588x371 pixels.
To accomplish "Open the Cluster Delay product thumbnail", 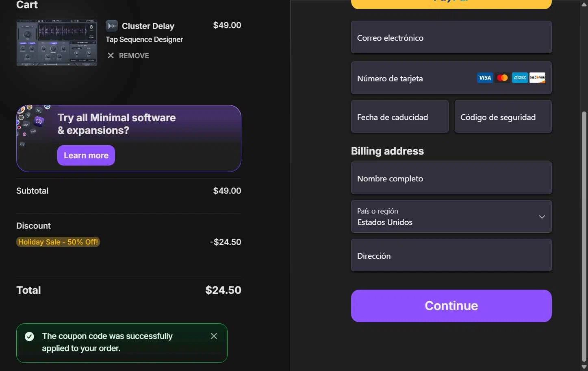I will click(57, 43).
